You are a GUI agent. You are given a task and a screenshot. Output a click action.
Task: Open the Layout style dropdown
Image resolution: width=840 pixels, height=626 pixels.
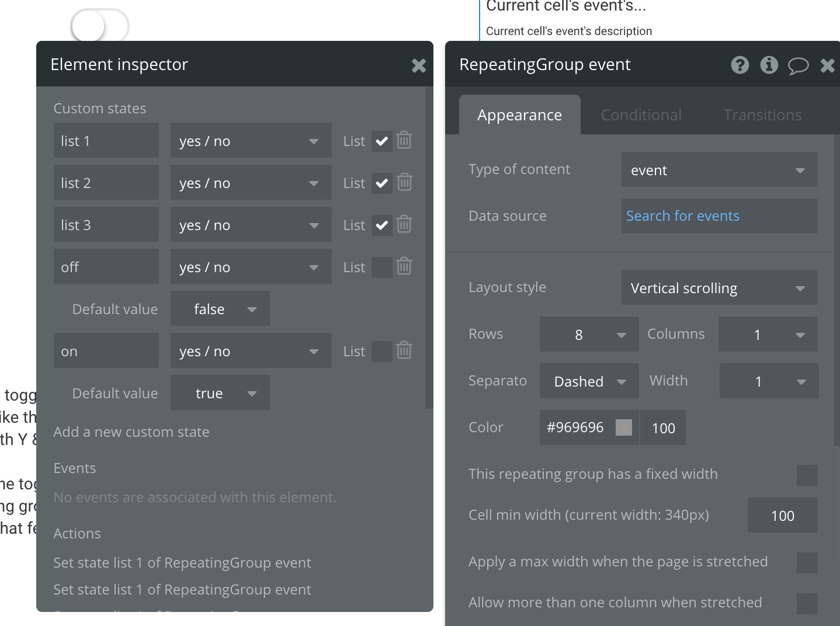(x=719, y=287)
